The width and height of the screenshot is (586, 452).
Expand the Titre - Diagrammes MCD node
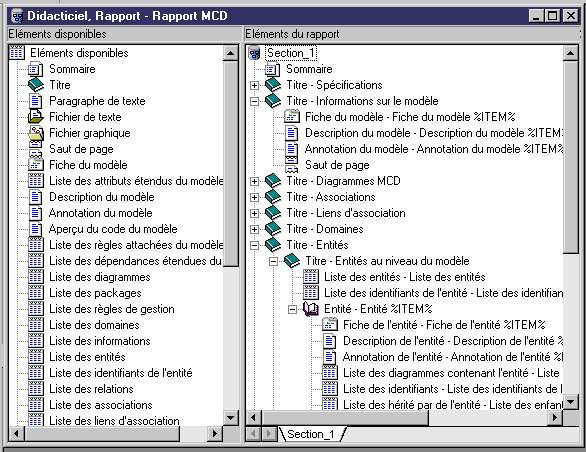coord(255,181)
